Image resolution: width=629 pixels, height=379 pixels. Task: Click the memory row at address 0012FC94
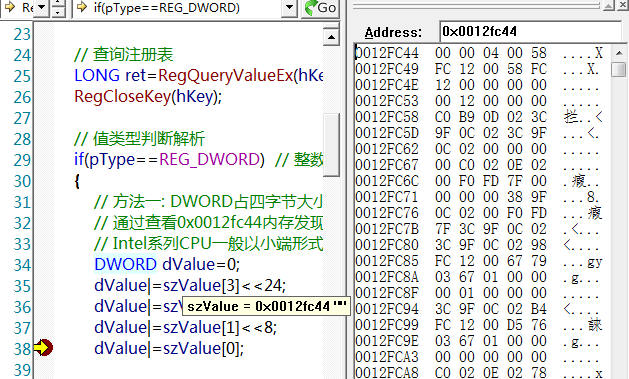[479, 309]
